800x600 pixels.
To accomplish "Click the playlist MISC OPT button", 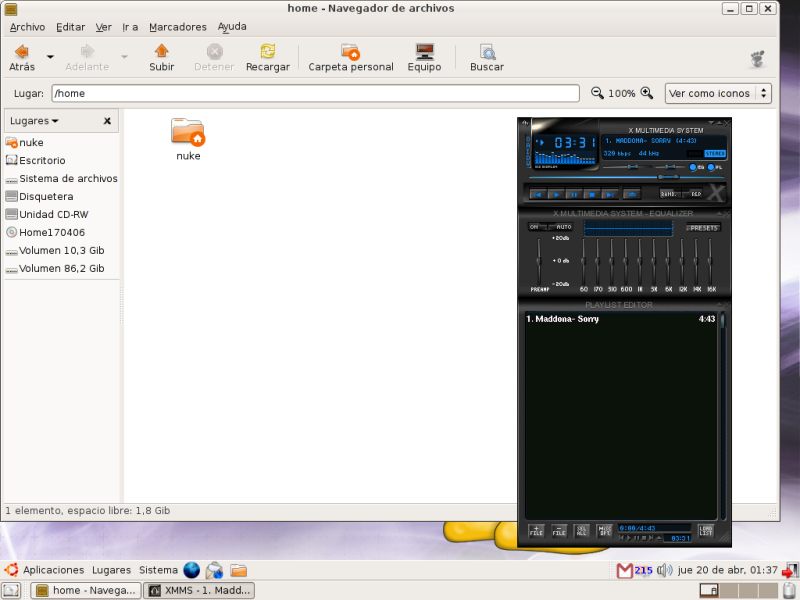I will [x=604, y=531].
